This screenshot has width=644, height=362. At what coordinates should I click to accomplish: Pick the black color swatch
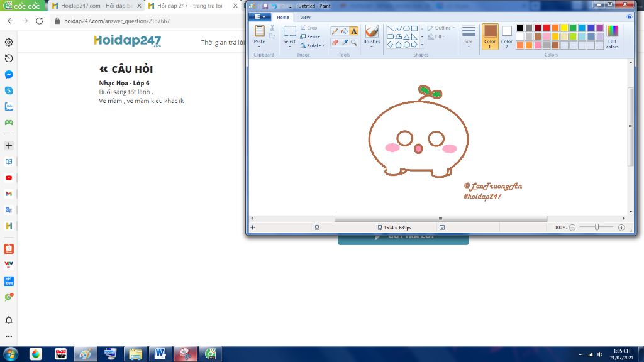tap(520, 28)
